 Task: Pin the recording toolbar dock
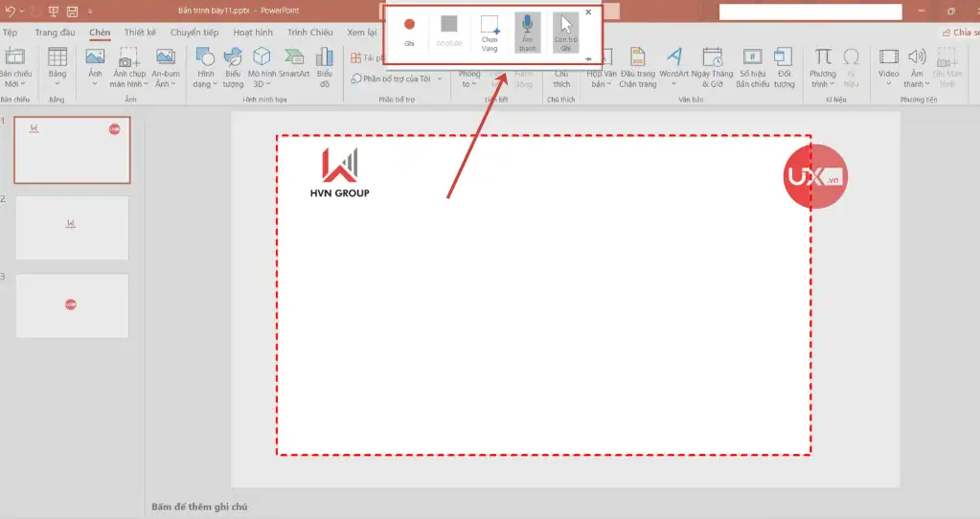587,59
